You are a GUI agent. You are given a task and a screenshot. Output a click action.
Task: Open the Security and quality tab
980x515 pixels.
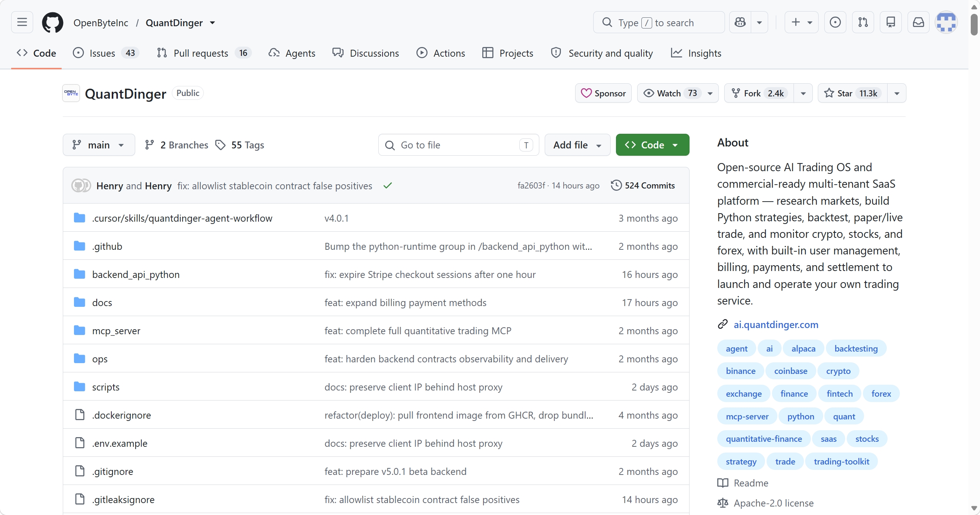coord(602,53)
